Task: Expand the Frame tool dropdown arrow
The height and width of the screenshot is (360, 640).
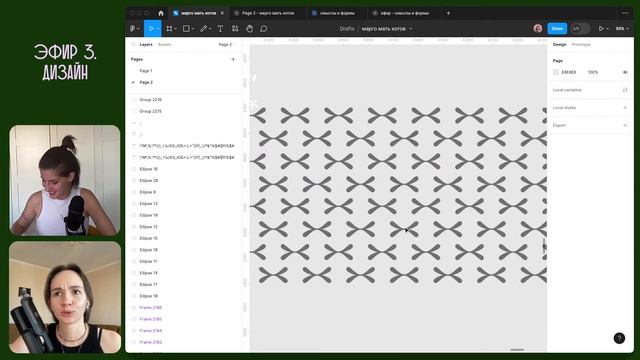Action: pyautogui.click(x=175, y=29)
